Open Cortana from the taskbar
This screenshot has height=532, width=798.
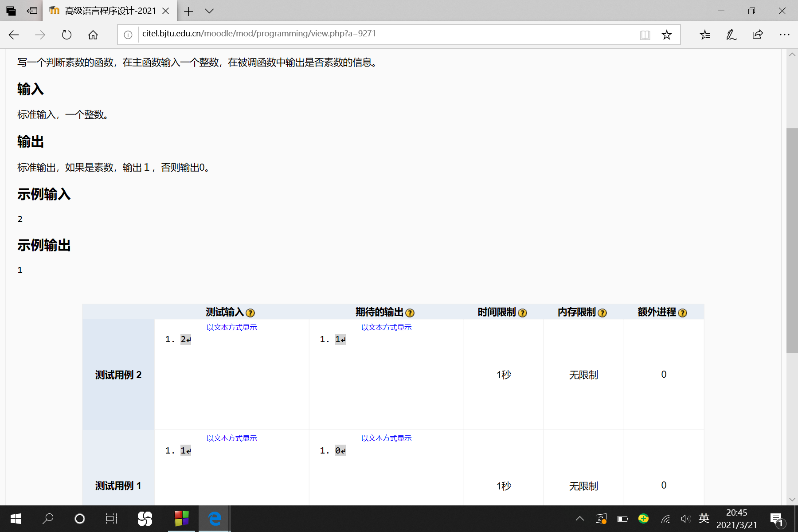(x=80, y=519)
